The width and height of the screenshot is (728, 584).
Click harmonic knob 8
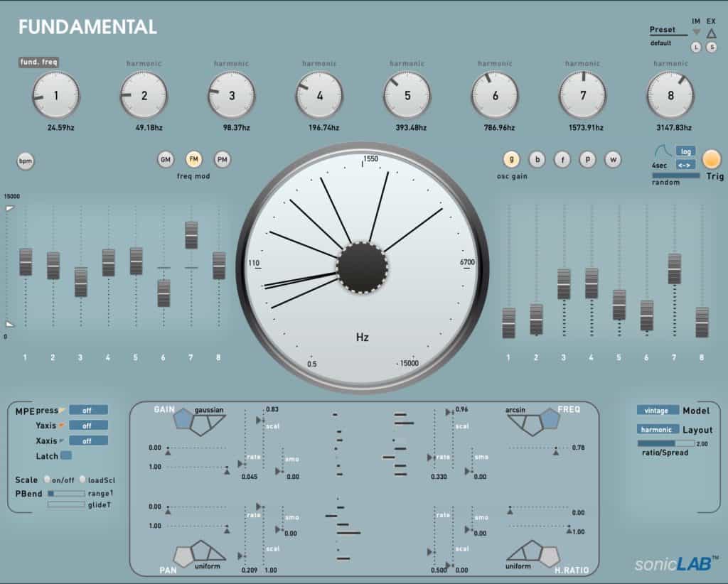pos(670,95)
